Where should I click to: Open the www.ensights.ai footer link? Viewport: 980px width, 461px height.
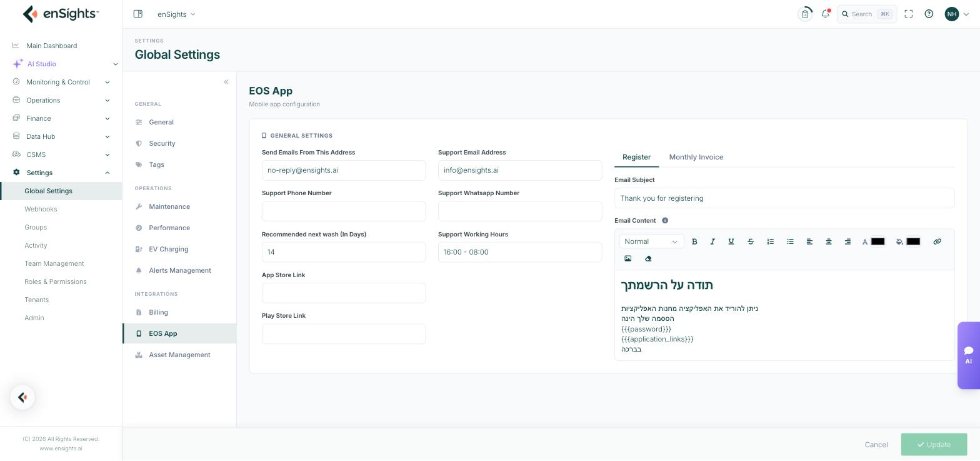tap(61, 448)
